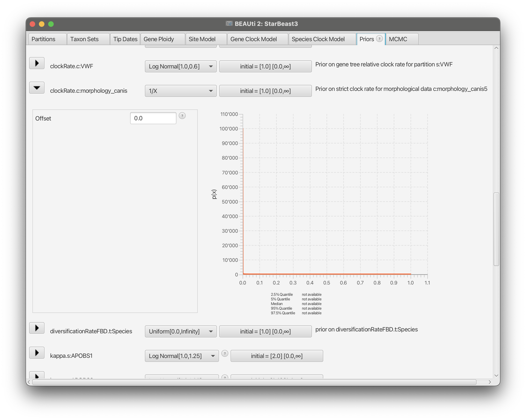Image resolution: width=526 pixels, height=420 pixels.
Task: Collapse the clockRate.c:morphology_canis prior panel
Action: click(x=37, y=88)
